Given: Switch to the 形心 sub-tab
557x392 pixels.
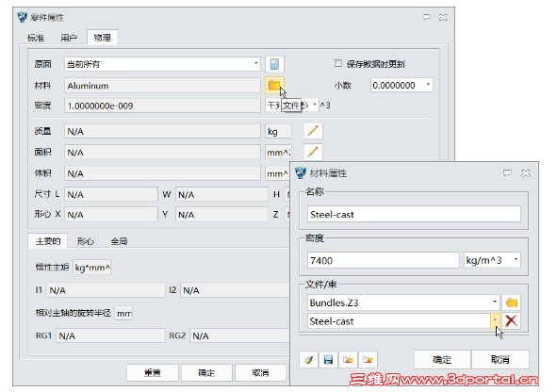Looking at the screenshot, I should tap(86, 241).
